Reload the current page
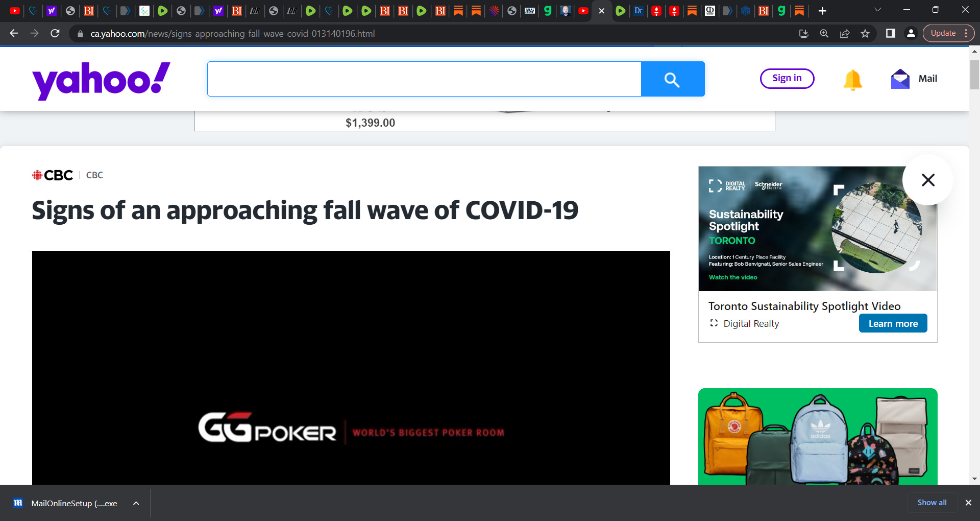 coord(55,33)
